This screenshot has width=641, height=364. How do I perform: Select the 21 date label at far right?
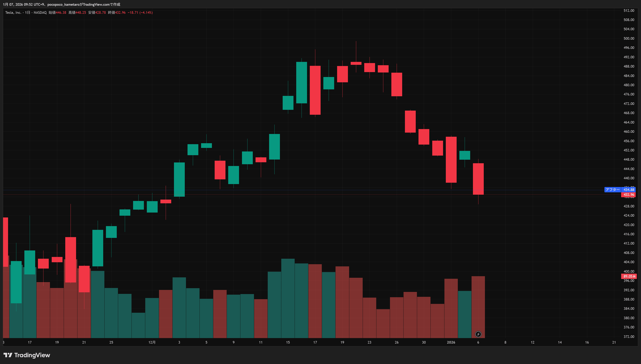coord(614,342)
